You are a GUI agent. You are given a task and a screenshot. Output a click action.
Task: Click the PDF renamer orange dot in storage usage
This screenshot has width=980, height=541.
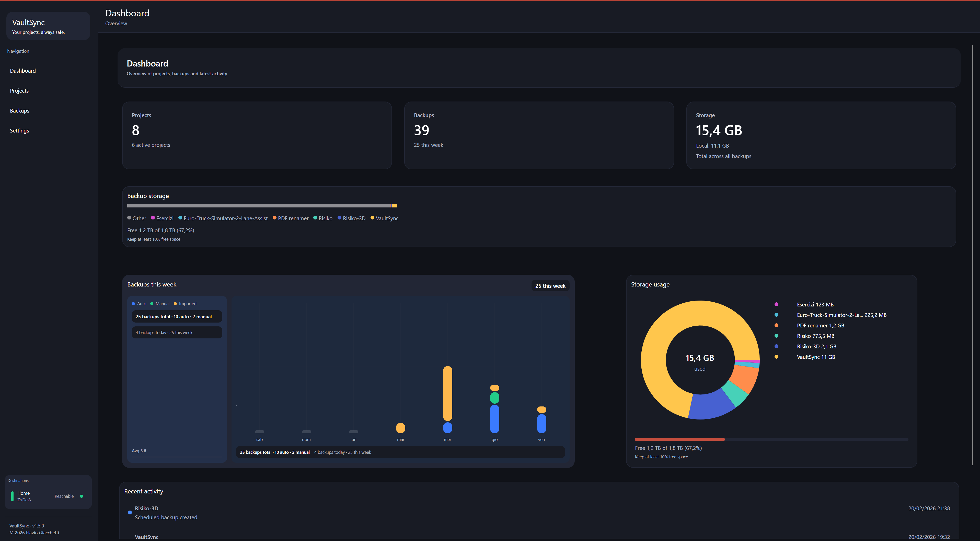pyautogui.click(x=777, y=326)
